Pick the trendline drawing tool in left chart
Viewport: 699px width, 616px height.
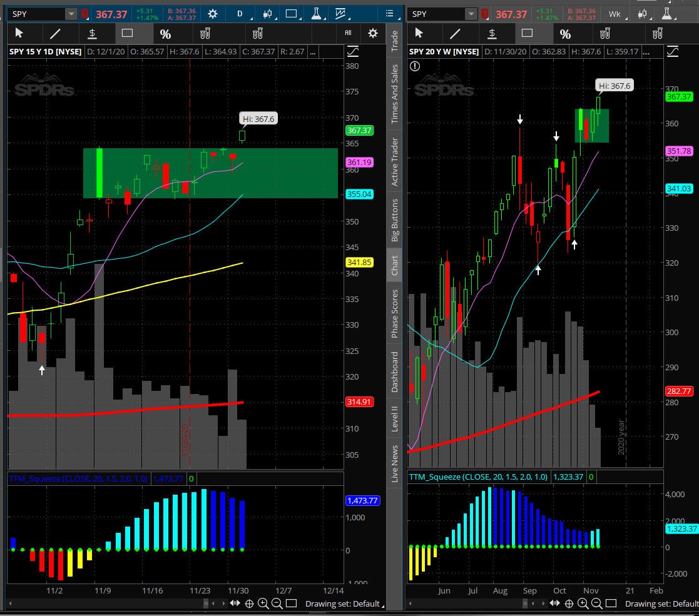56,34
